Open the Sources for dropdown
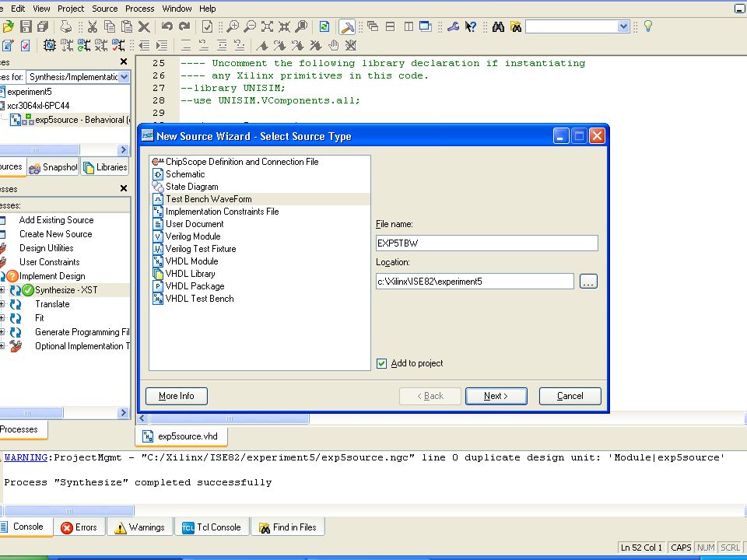This screenshot has height=560, width=747. (124, 77)
